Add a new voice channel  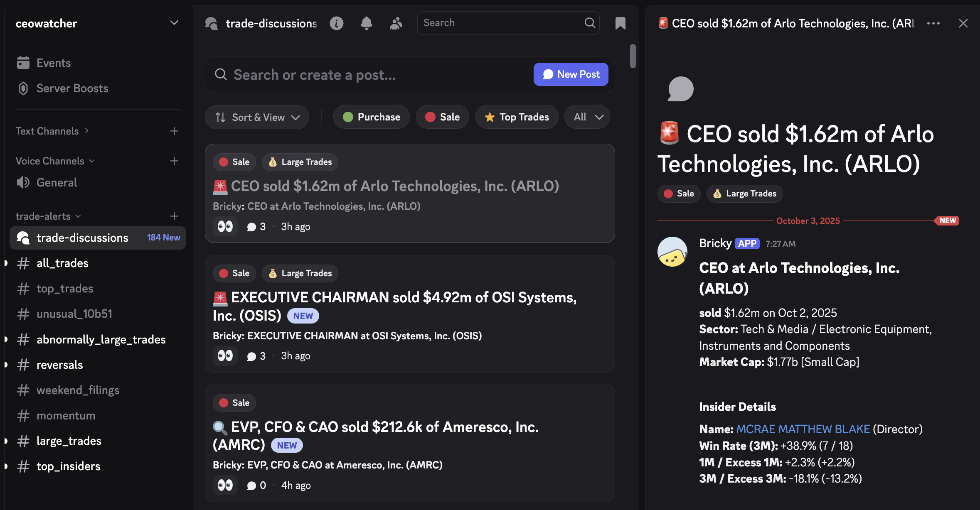(x=174, y=161)
